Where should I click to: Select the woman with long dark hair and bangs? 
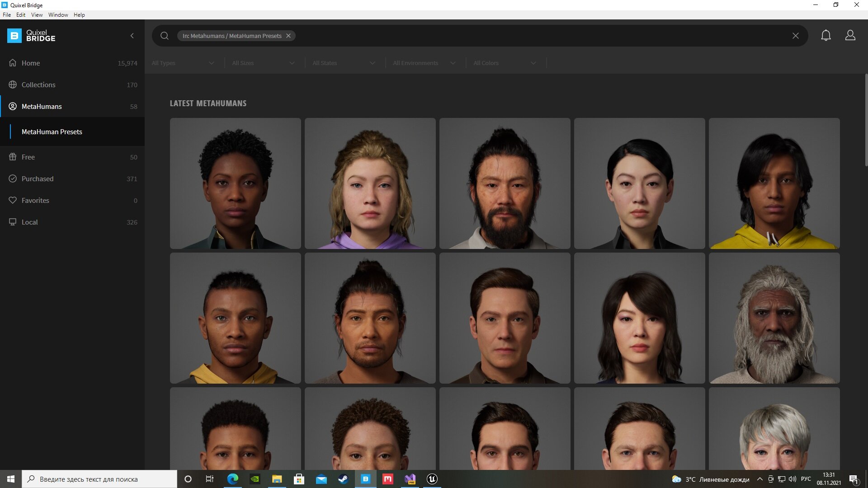tap(640, 318)
